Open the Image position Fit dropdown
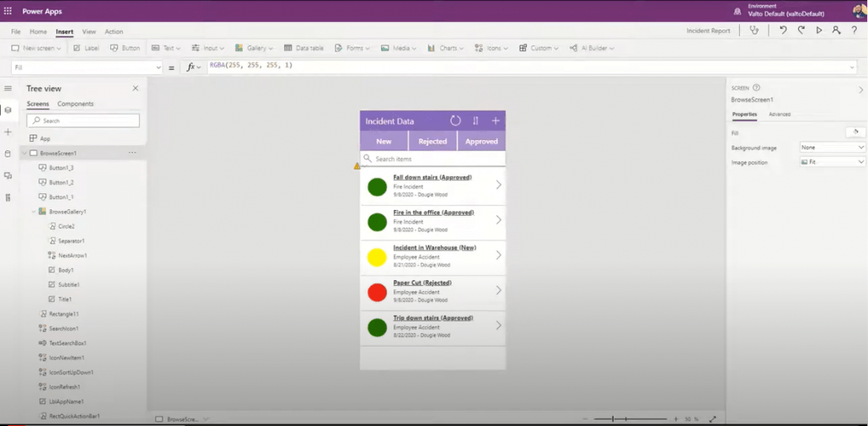This screenshot has width=868, height=426. (832, 162)
